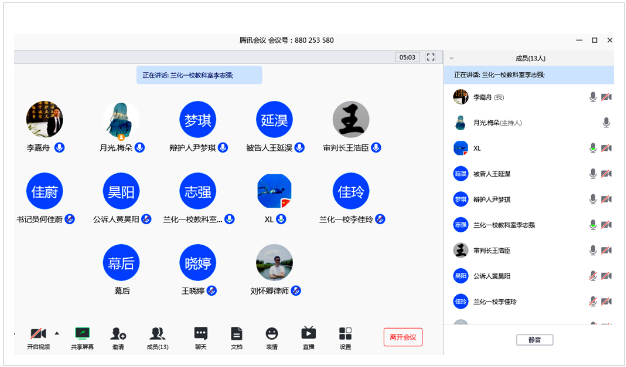This screenshot has height=367, width=626.
Task: Select the 延淏 avatar tile in the grid
Action: pos(274,120)
